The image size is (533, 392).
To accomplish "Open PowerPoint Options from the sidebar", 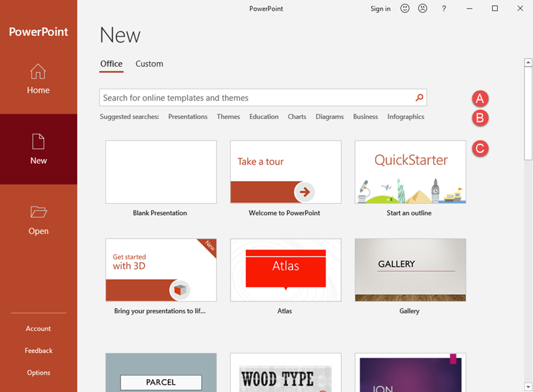I will click(x=38, y=372).
